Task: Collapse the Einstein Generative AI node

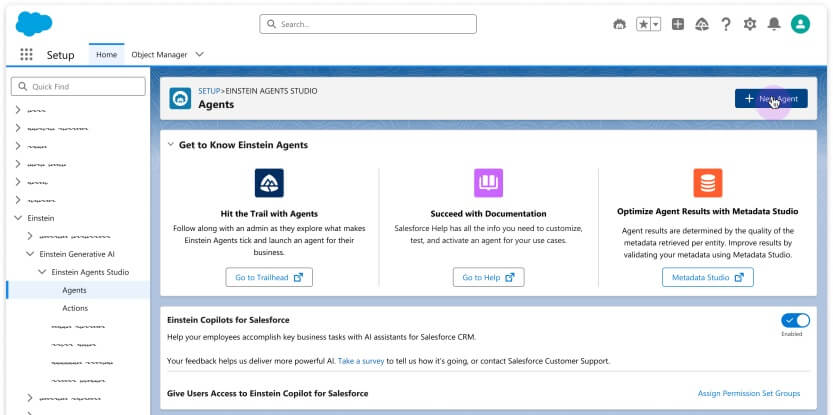Action: [x=30, y=254]
